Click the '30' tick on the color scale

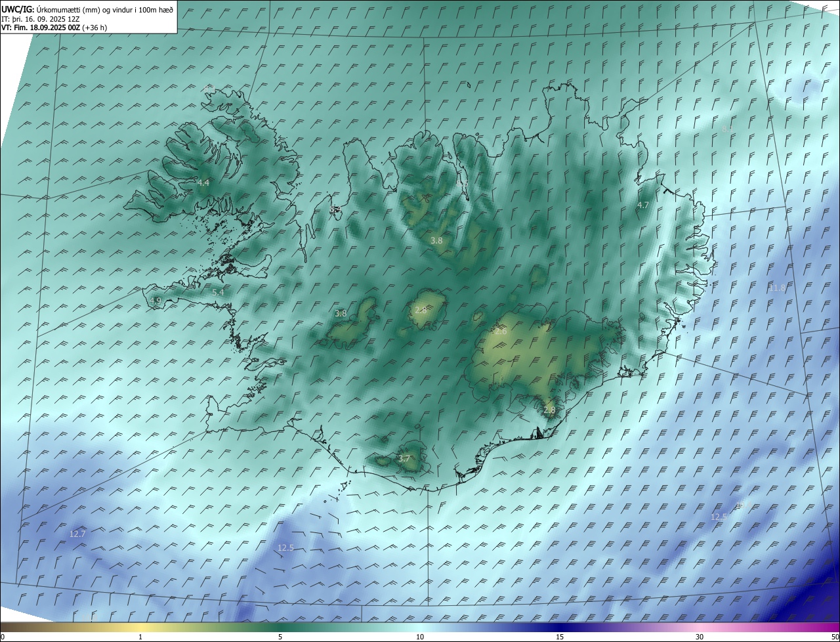click(x=700, y=637)
